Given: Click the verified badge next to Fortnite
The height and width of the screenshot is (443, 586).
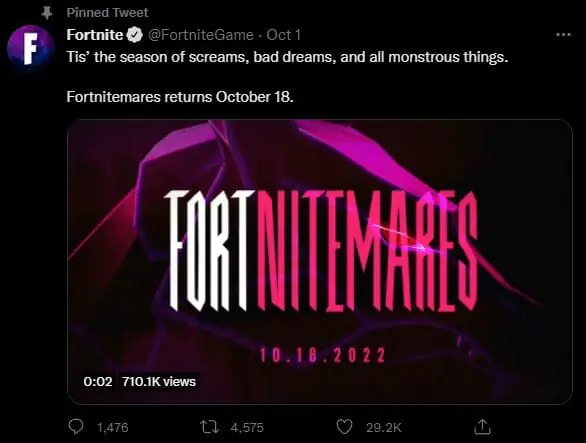Looking at the screenshot, I should [135, 35].
